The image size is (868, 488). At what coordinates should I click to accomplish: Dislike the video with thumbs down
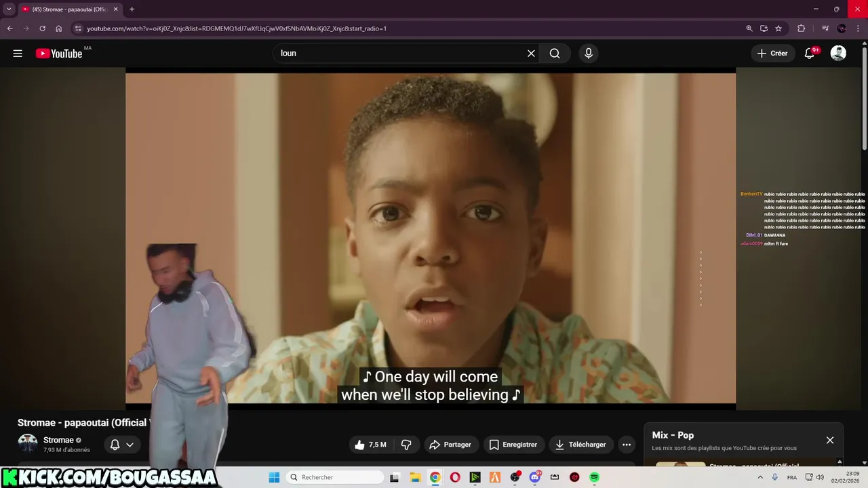click(x=406, y=445)
